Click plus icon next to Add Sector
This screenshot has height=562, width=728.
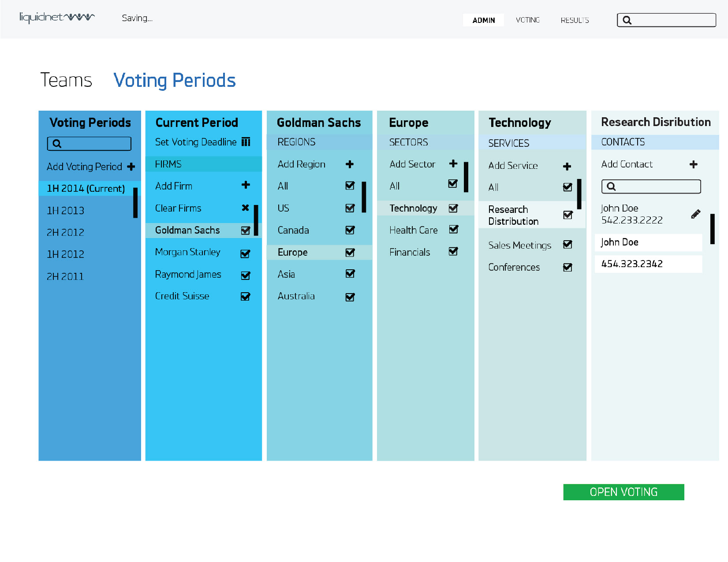[453, 164]
